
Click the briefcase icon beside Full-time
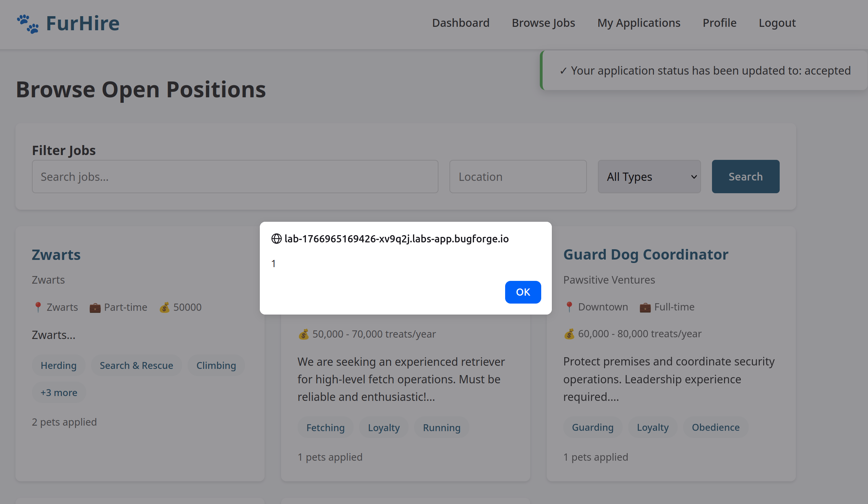click(645, 307)
